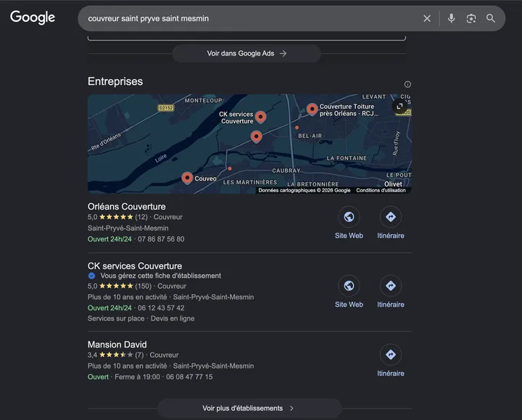Click Orléans Couverture star rating (12)
Image resolution: width=522 pixels, height=420 pixels.
click(117, 217)
